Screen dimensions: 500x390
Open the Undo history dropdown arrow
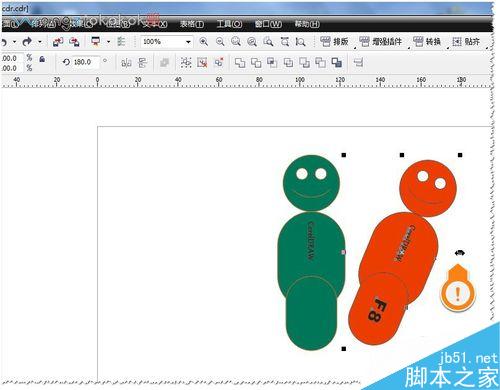pos(14,42)
